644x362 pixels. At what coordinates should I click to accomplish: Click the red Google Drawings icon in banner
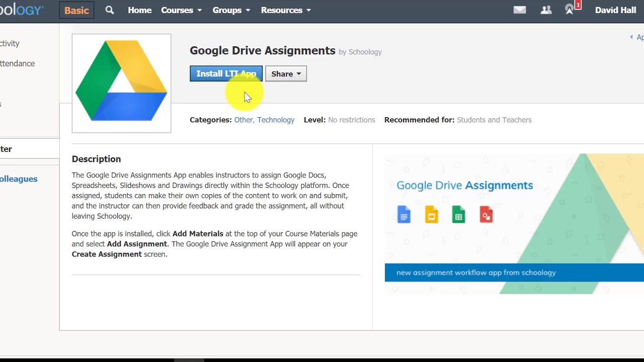click(x=486, y=215)
